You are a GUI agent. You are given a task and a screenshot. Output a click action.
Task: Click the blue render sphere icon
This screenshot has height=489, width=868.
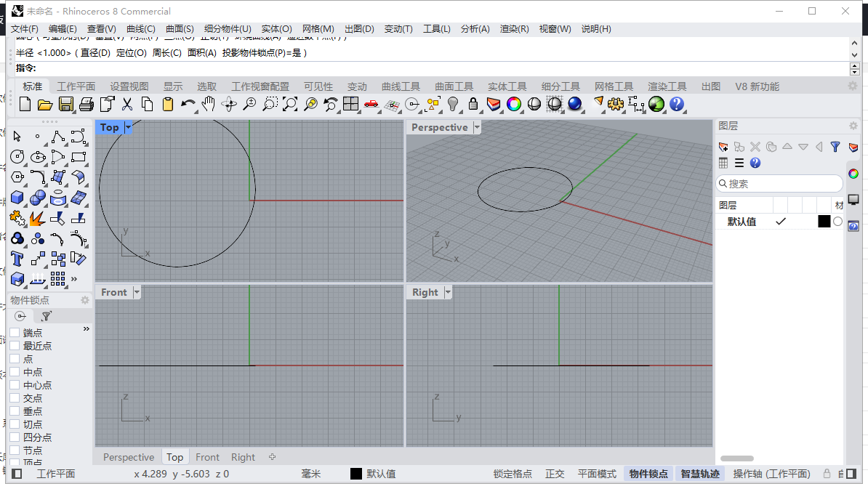pos(574,104)
